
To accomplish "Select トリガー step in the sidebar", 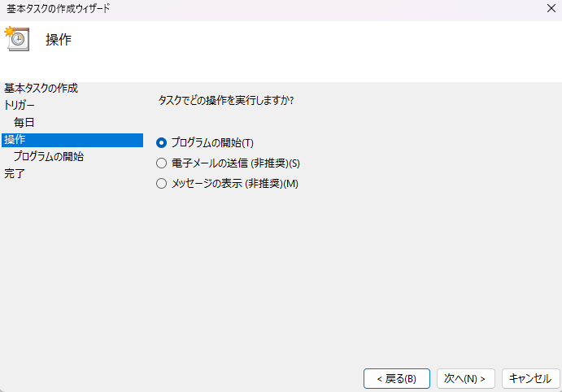I will (x=19, y=106).
